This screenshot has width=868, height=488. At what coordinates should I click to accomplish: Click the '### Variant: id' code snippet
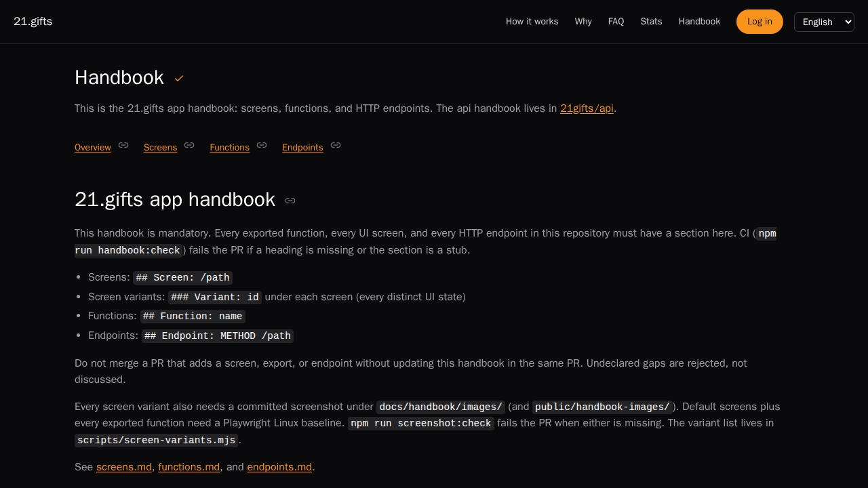pyautogui.click(x=215, y=298)
